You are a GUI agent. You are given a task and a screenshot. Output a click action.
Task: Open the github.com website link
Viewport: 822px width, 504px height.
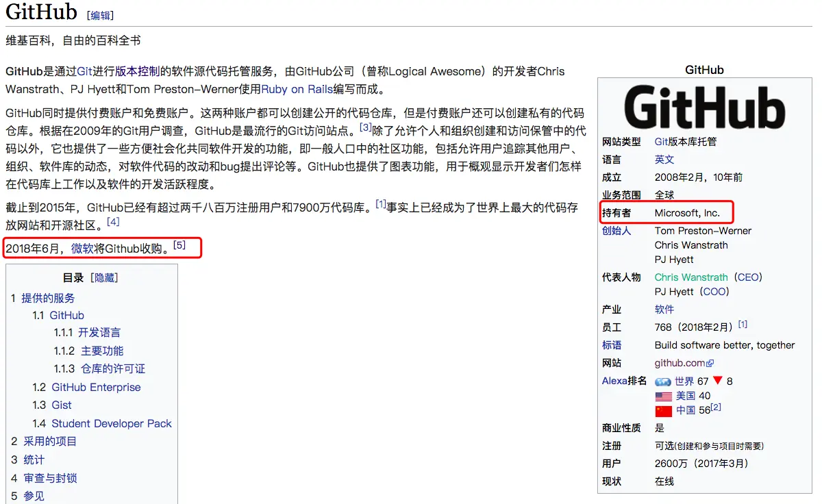click(x=680, y=363)
